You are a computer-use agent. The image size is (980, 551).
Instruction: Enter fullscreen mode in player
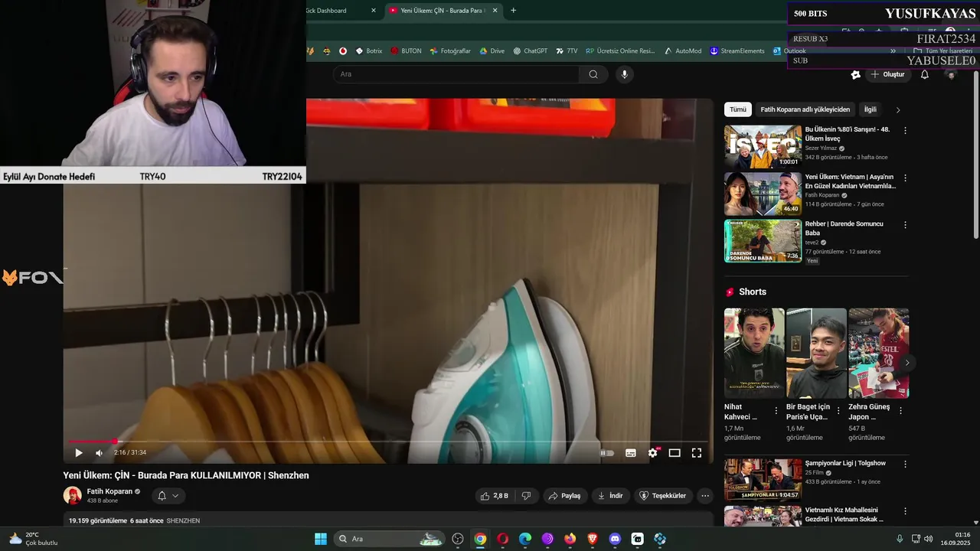coord(697,453)
